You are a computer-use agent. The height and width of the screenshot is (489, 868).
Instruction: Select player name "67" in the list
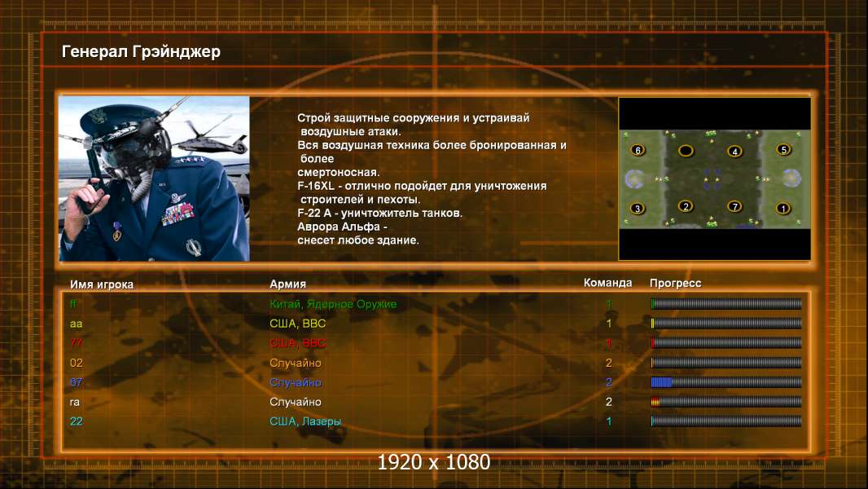[x=77, y=382]
